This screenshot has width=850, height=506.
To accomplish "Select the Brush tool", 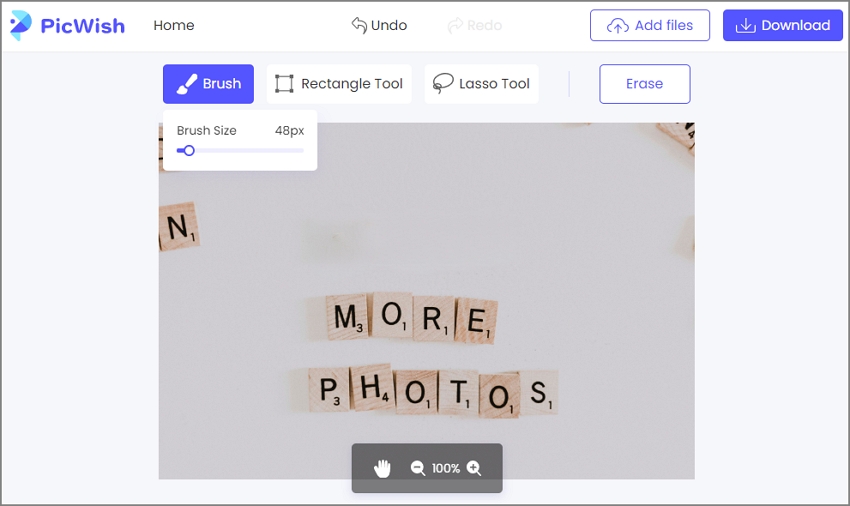I will [208, 84].
